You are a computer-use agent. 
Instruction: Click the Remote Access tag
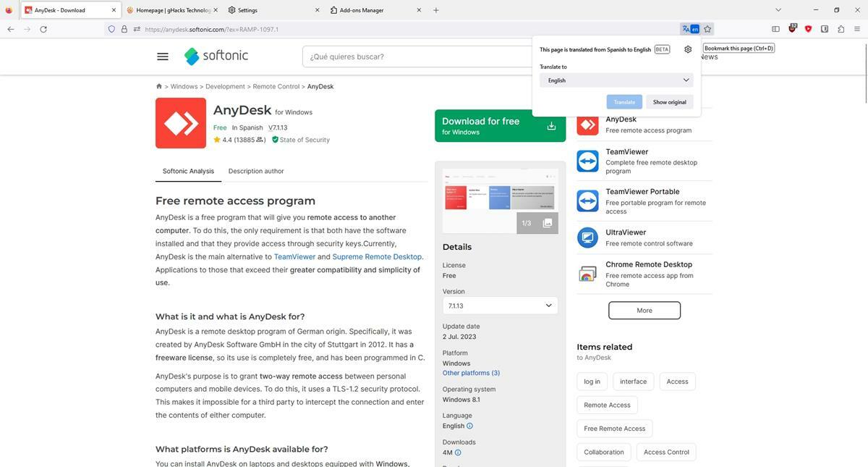(x=607, y=405)
